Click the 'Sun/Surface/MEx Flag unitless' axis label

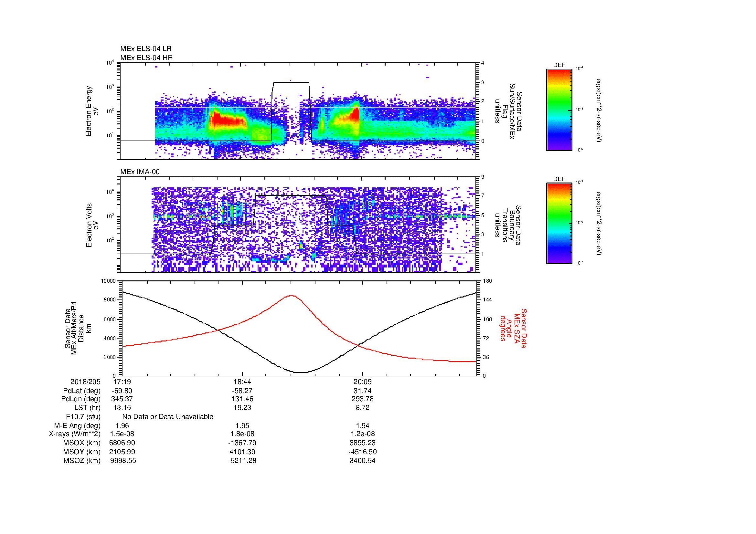click(508, 111)
